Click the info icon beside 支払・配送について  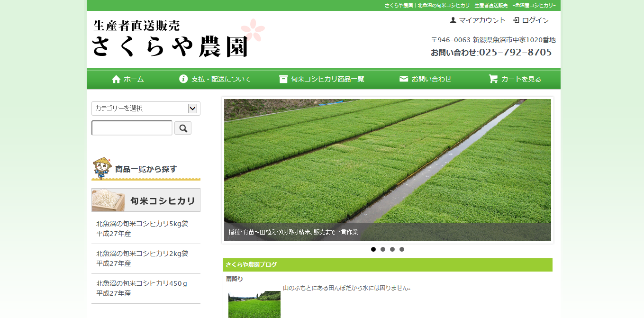click(x=183, y=79)
